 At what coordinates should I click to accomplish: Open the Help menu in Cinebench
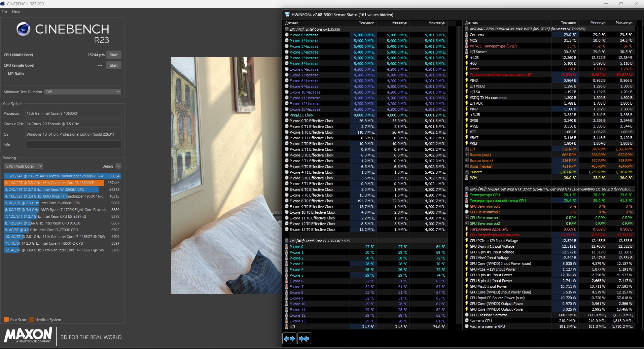pyautogui.click(x=16, y=11)
